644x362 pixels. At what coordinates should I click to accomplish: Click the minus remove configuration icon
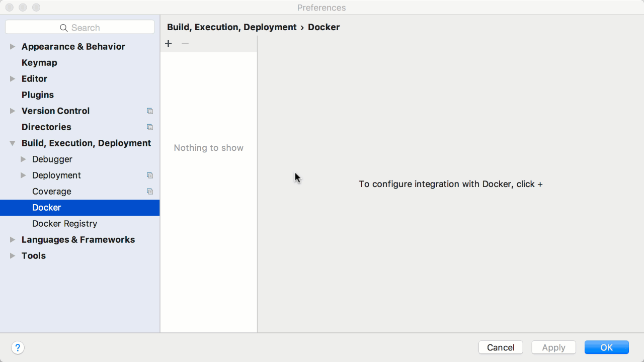coord(185,44)
